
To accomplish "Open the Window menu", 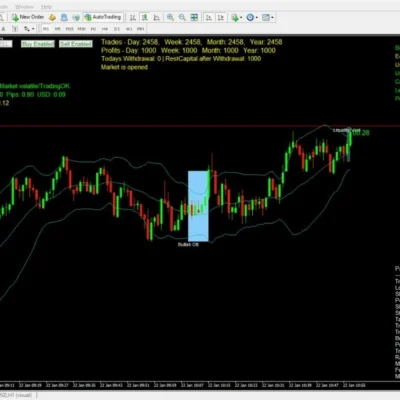I will [x=24, y=7].
